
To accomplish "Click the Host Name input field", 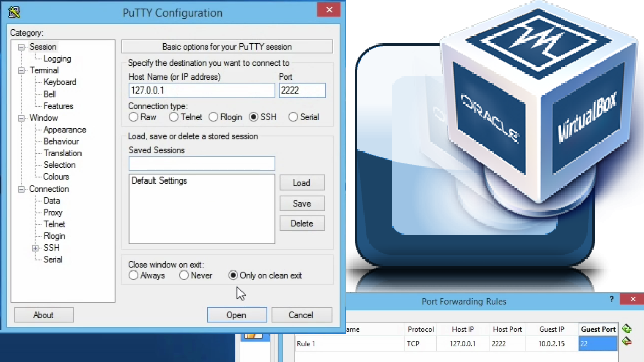I will pos(202,90).
